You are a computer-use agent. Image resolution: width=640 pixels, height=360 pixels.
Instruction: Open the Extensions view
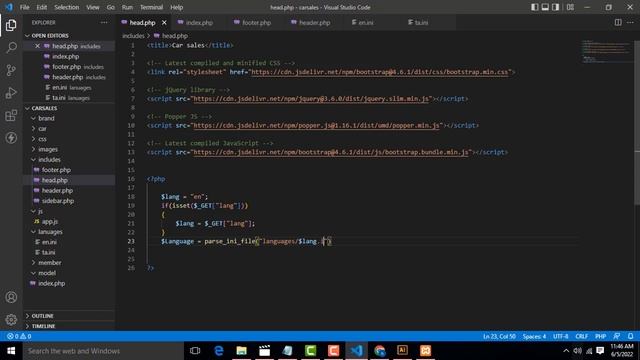11,116
